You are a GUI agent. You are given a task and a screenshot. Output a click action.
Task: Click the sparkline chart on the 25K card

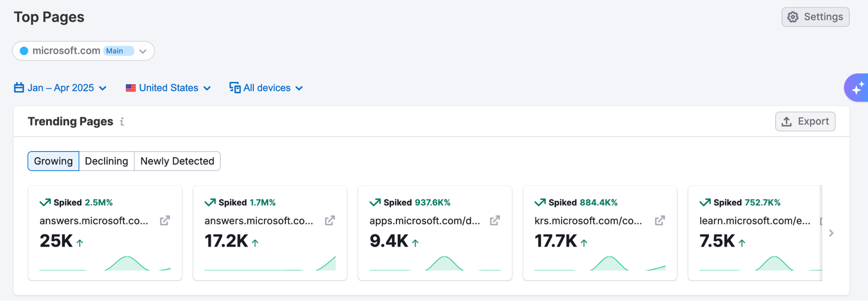click(x=105, y=263)
